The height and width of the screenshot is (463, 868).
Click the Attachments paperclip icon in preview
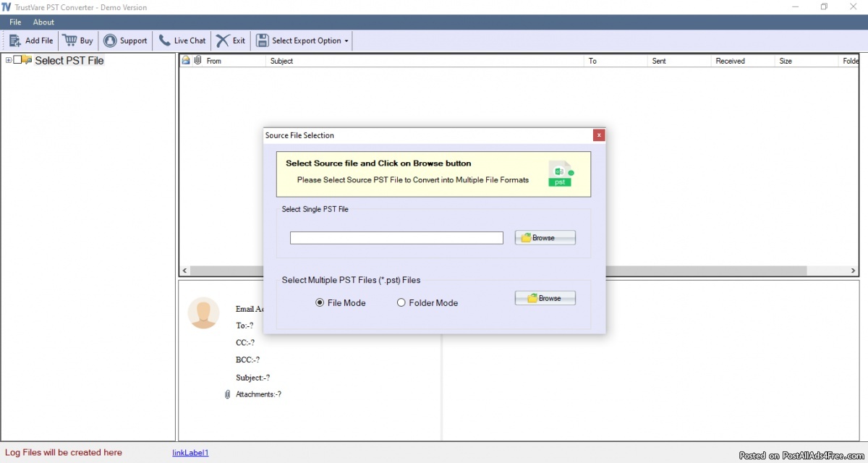point(227,394)
